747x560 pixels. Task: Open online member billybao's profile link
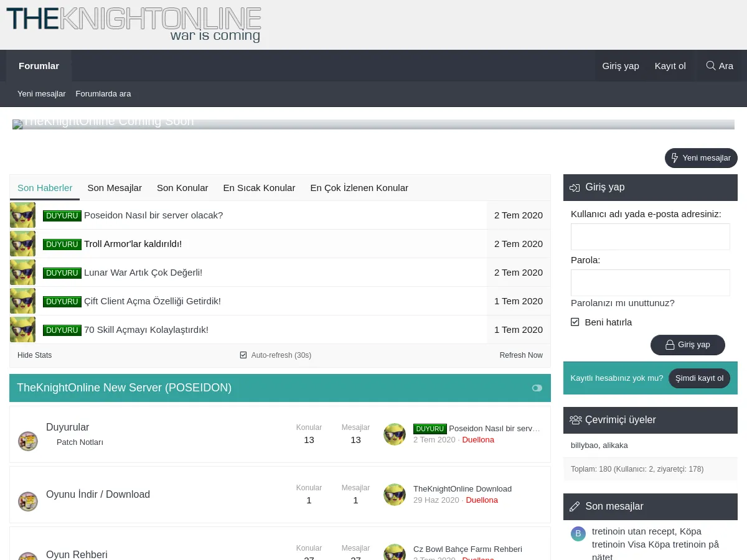click(585, 445)
